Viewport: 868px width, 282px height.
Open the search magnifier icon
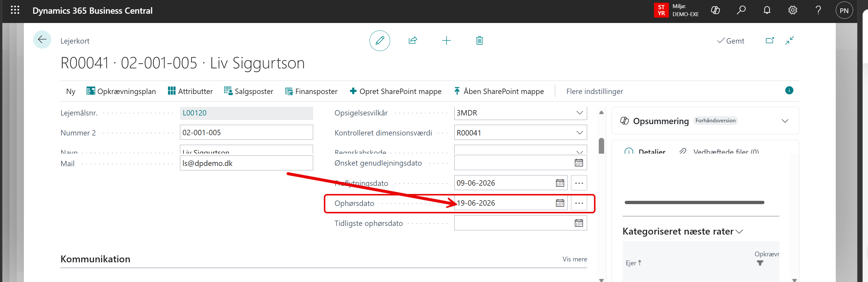point(741,10)
